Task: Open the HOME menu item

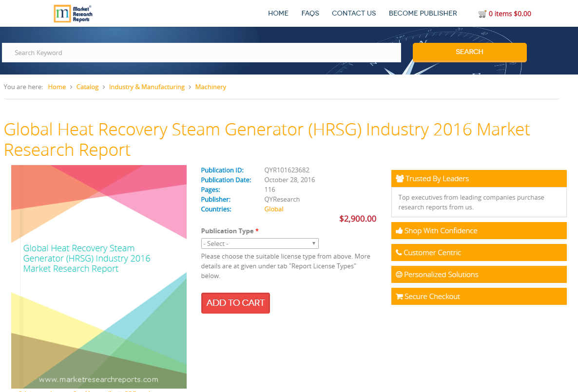Action: click(x=278, y=13)
